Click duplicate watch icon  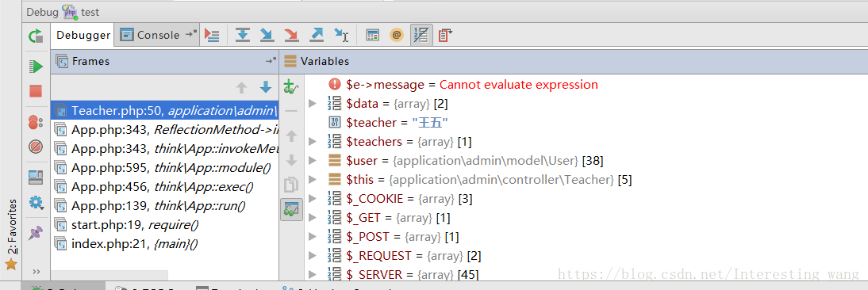tap(291, 185)
